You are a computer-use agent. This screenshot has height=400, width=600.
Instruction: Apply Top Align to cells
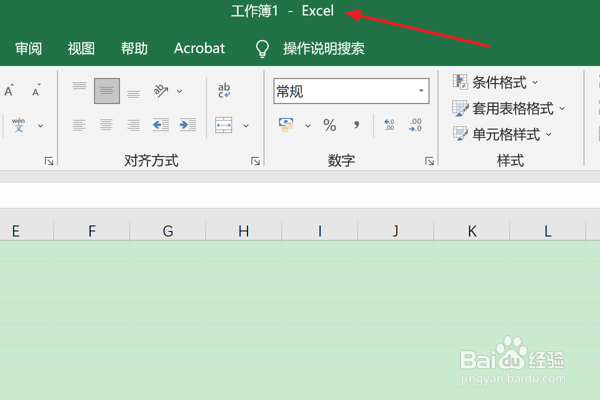point(79,86)
